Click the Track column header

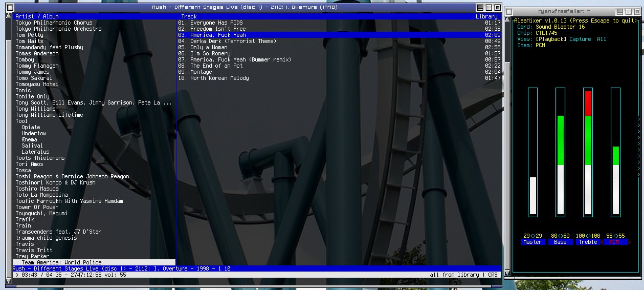189,16
